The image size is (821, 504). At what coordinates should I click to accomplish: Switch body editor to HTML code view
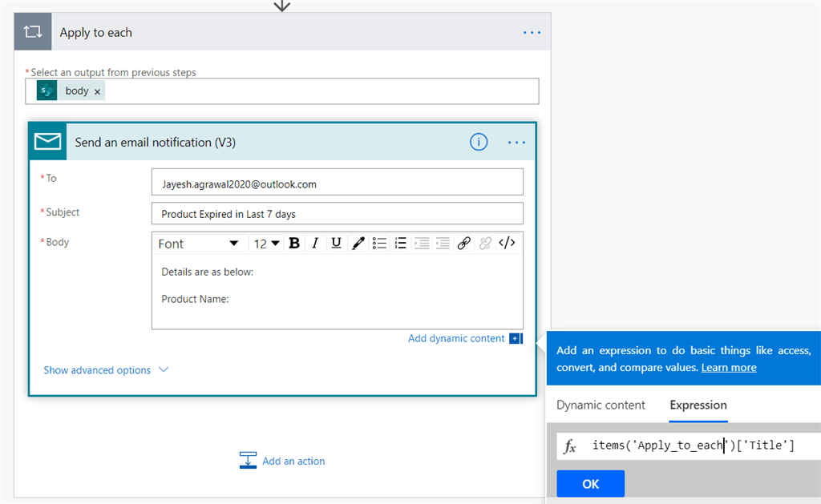pos(507,243)
